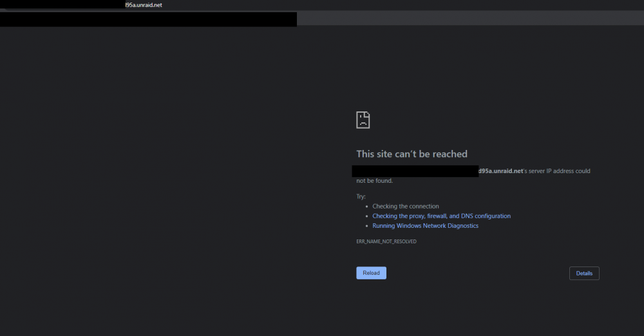Click 'Checking the connection' suggestion text
644x336 pixels.
[x=405, y=206]
